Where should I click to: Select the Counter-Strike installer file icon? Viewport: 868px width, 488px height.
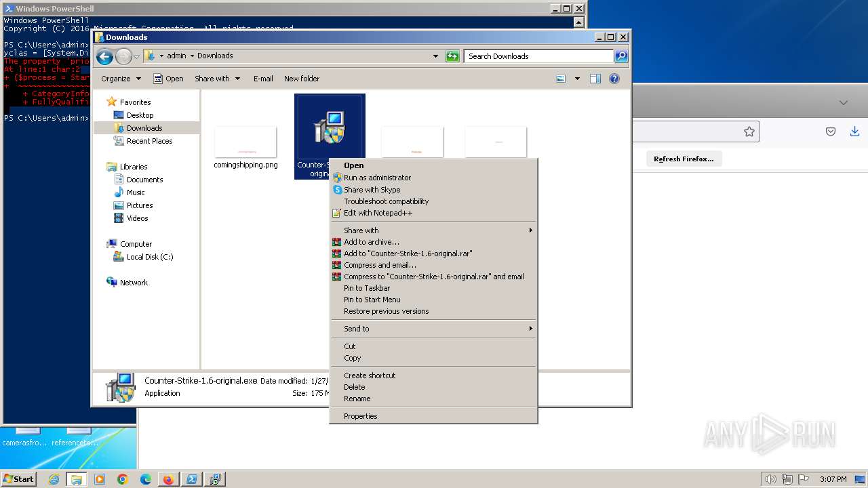(330, 128)
